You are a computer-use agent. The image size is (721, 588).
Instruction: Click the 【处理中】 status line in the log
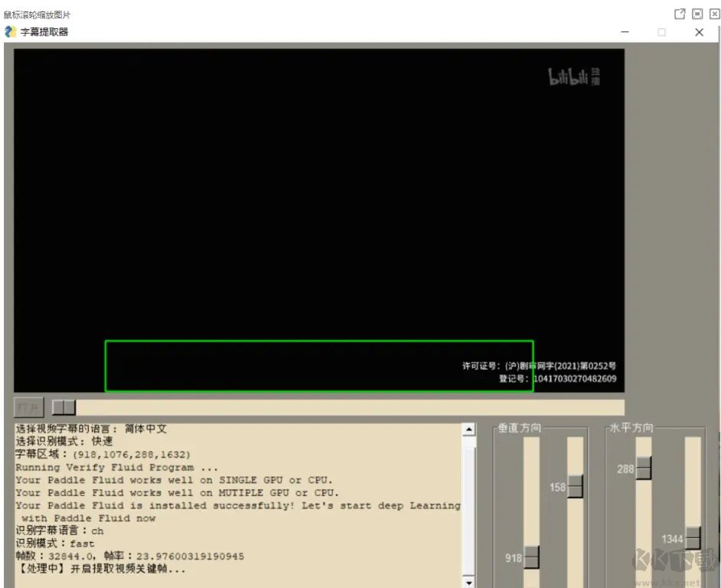coord(100,569)
